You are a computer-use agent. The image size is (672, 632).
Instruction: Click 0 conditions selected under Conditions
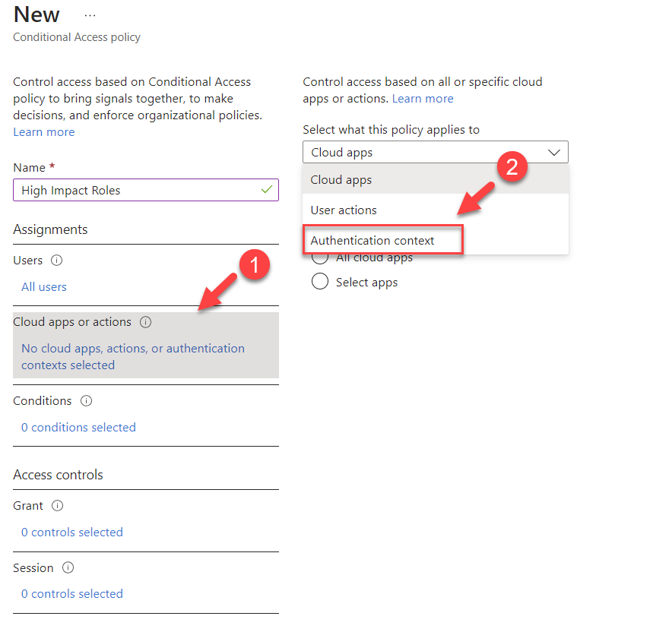pyautogui.click(x=78, y=427)
